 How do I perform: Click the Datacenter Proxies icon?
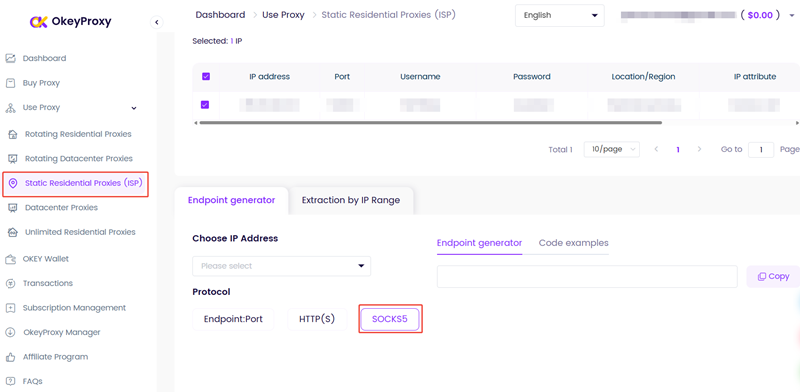13,208
